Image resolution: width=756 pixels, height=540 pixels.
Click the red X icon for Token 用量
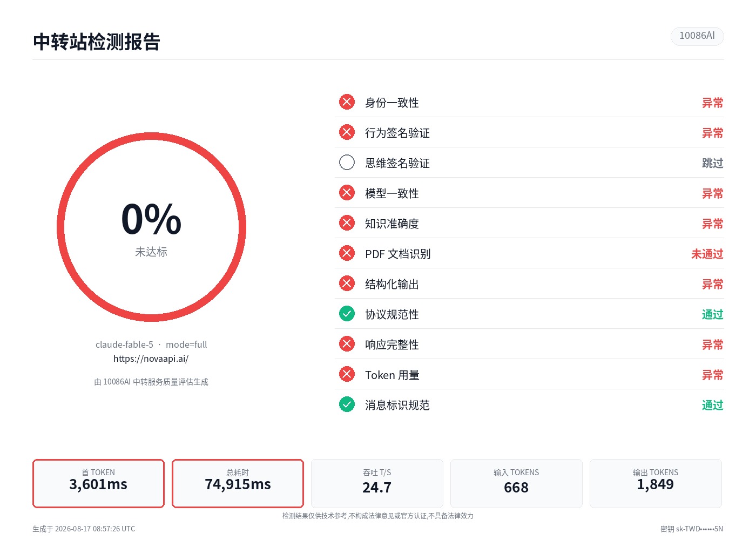tap(347, 374)
